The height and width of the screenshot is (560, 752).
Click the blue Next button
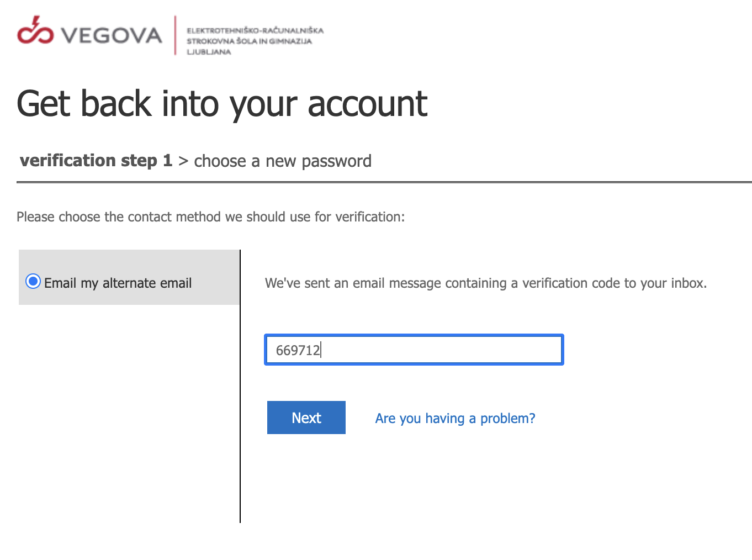306,418
